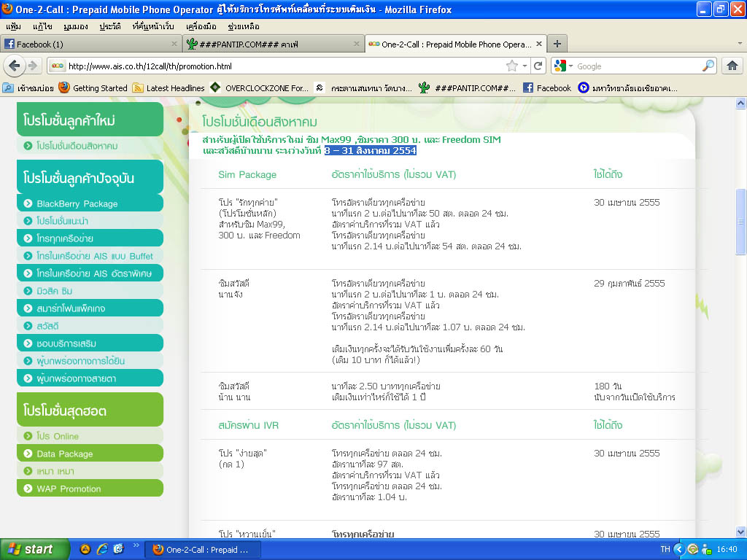Open the เครื่องมือ (Tools) menu
This screenshot has width=747, height=560.
(201, 26)
